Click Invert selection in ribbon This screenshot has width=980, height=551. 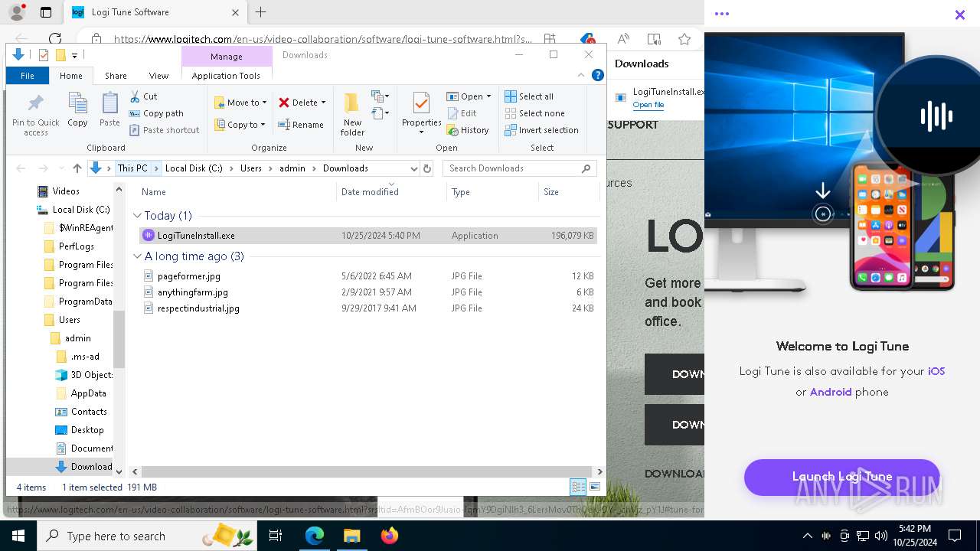(541, 130)
